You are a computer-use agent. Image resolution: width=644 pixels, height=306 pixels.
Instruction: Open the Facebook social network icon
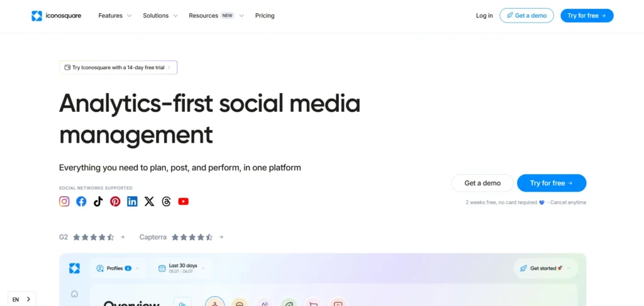(81, 202)
